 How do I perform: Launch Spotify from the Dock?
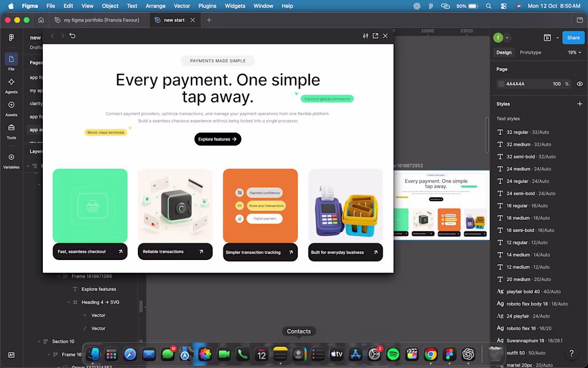(393, 354)
